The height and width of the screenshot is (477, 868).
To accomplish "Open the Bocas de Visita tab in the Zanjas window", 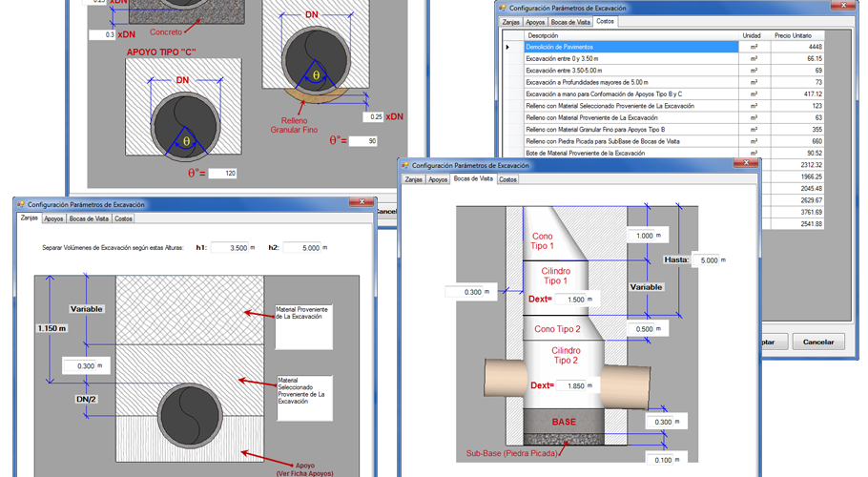I will click(89, 219).
